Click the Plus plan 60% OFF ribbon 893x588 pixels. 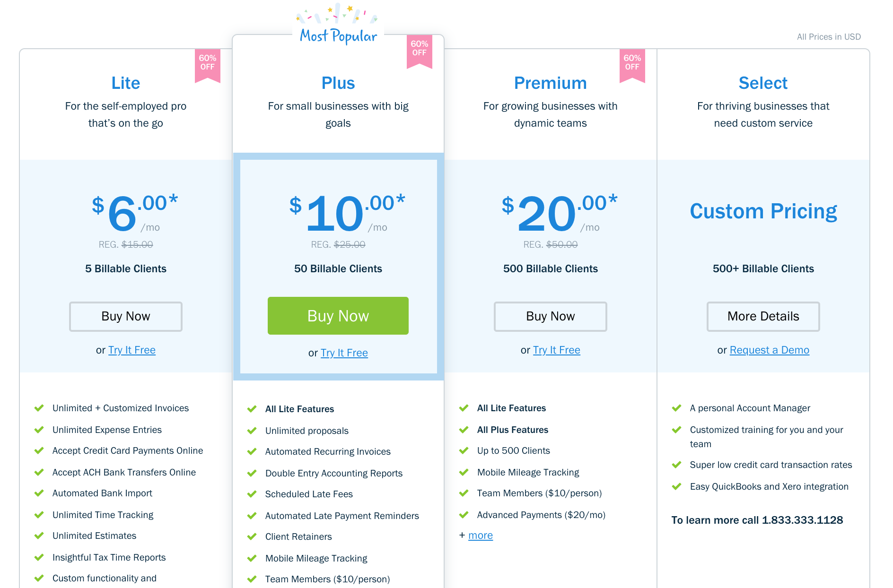pyautogui.click(x=419, y=52)
